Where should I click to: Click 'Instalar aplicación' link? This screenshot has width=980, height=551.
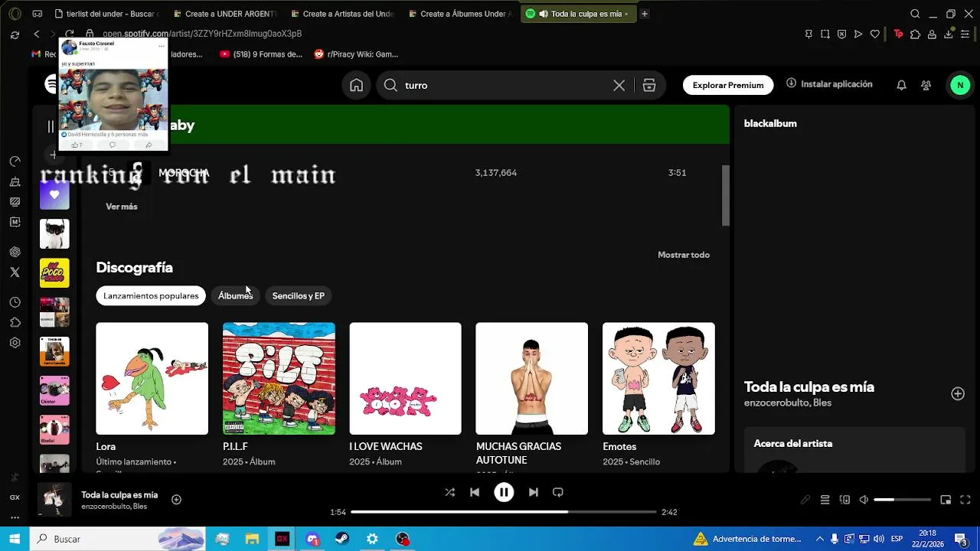tap(829, 84)
